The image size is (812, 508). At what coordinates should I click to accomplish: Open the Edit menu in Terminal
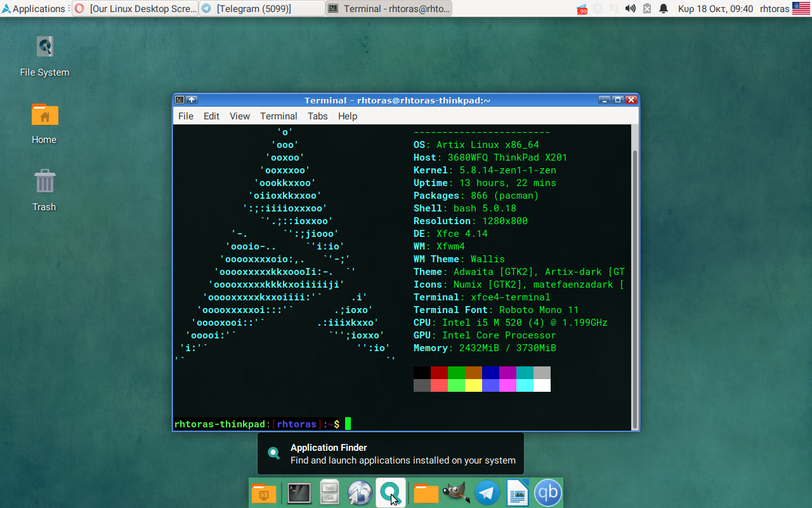click(x=211, y=116)
